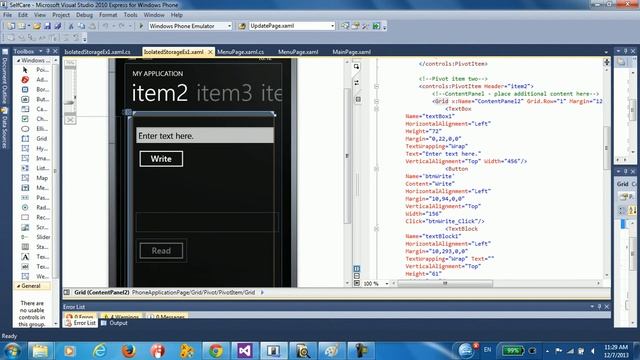This screenshot has width=640, height=360.
Task: Open Google Chrome from the taskbar
Action: click(216, 351)
